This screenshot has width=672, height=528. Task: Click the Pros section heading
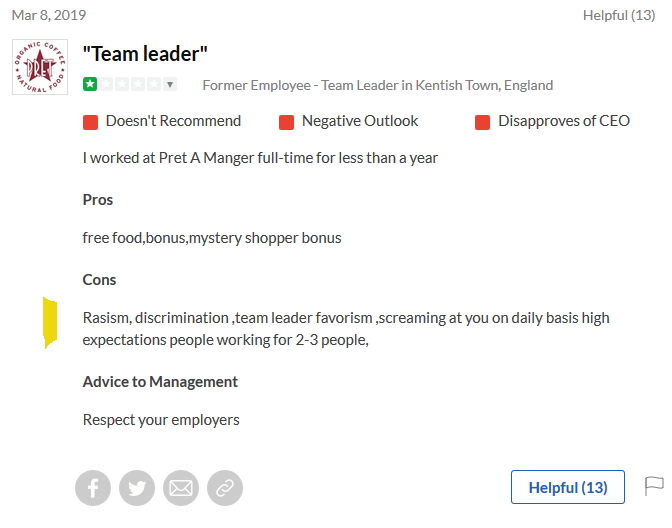tap(98, 200)
